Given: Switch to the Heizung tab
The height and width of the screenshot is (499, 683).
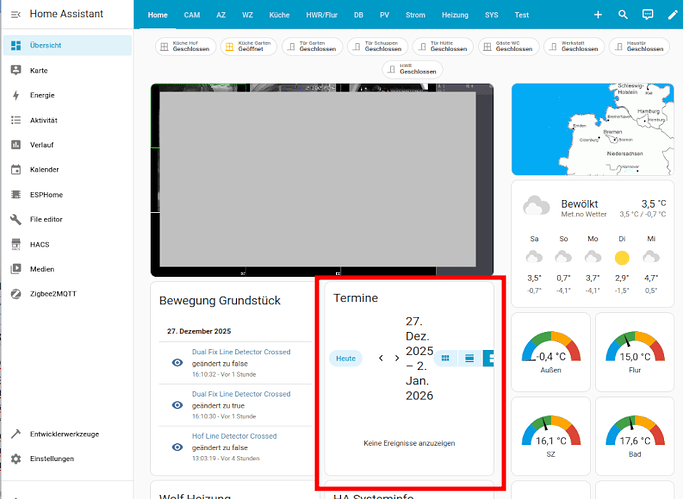Looking at the screenshot, I should 455,15.
